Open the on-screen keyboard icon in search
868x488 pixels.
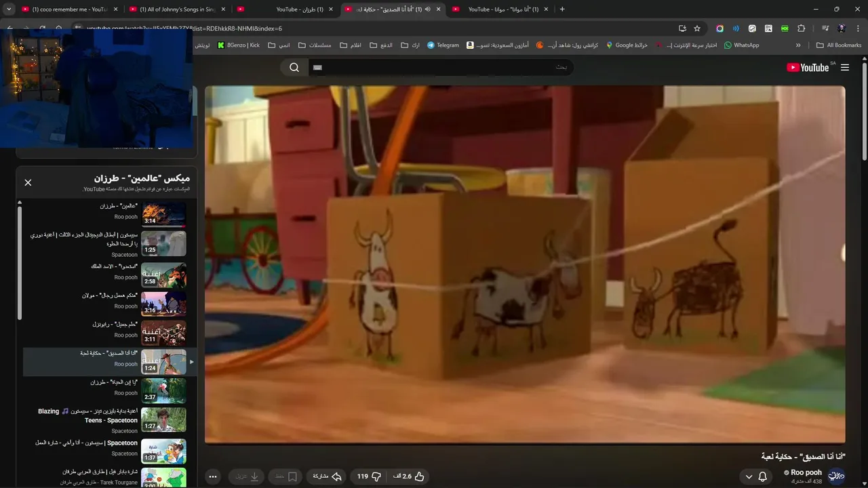coord(318,68)
